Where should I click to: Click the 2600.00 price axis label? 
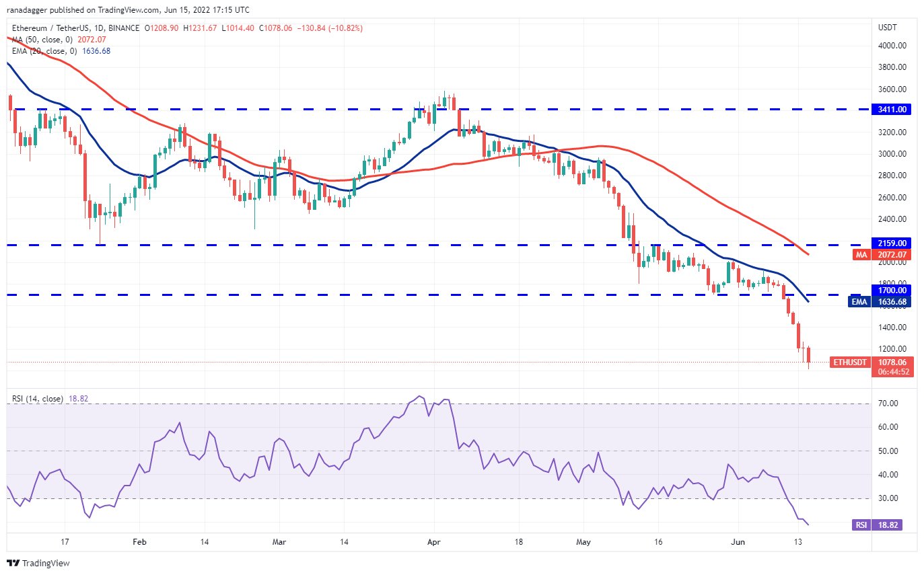pos(892,197)
